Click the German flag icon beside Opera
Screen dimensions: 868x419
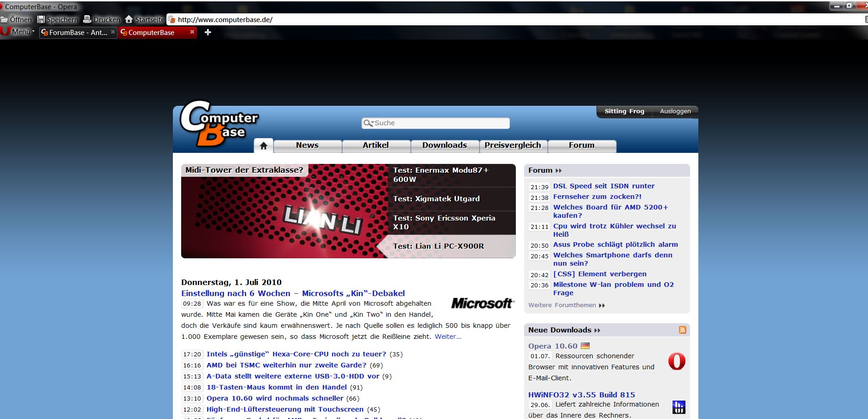[585, 346]
